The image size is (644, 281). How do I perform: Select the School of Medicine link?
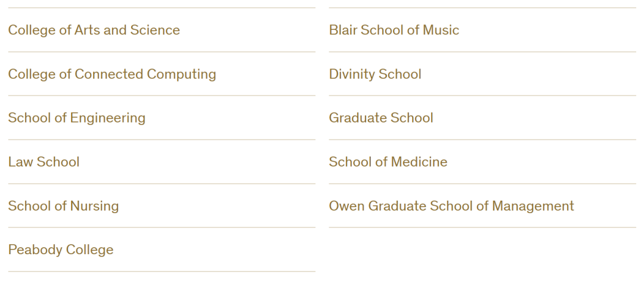pos(388,162)
